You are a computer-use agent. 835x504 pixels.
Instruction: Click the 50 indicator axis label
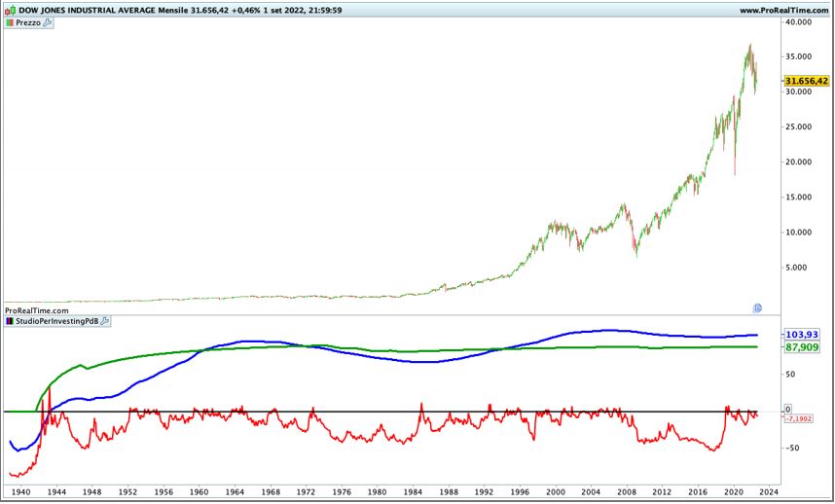pyautogui.click(x=790, y=375)
